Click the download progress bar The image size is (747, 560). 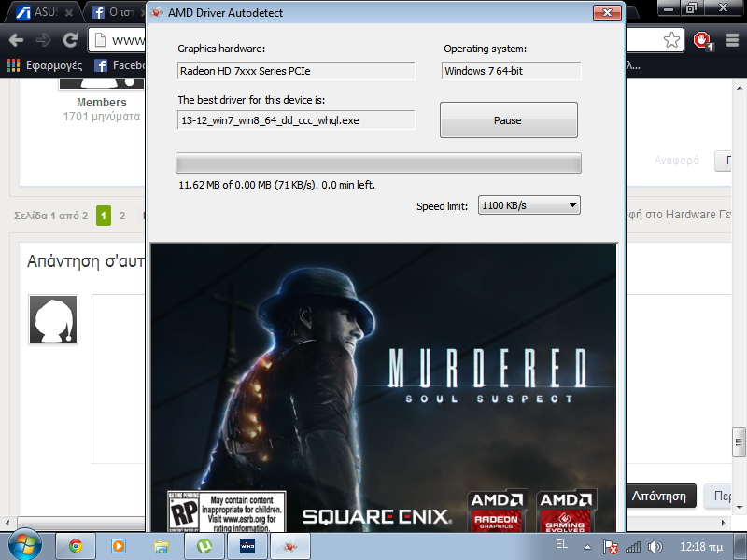378,162
